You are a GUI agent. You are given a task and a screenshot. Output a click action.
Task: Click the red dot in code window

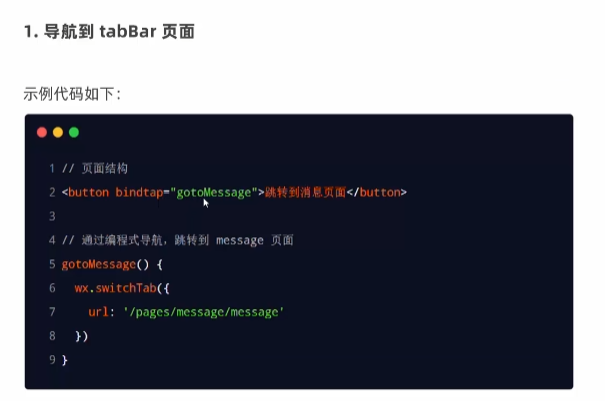[42, 132]
